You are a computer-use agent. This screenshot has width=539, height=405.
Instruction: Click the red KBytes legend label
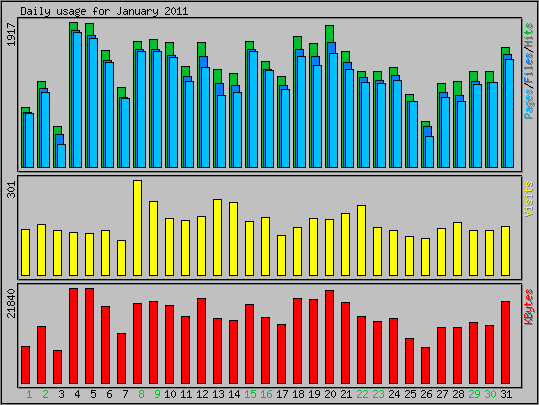(529, 307)
